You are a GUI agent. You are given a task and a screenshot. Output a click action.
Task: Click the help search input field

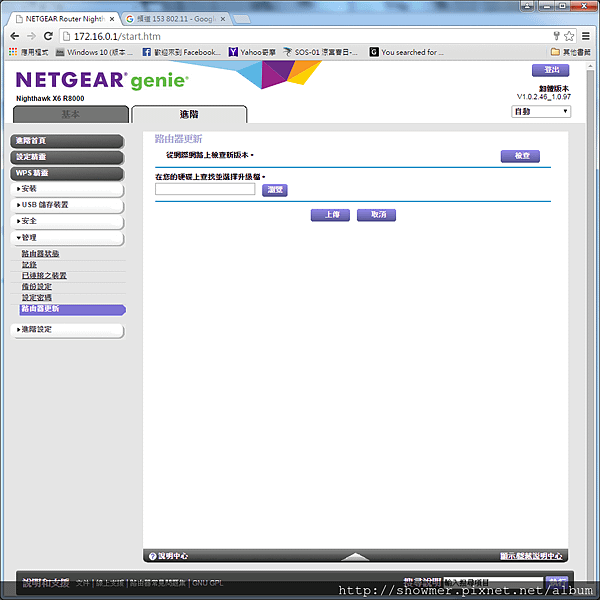pos(493,583)
